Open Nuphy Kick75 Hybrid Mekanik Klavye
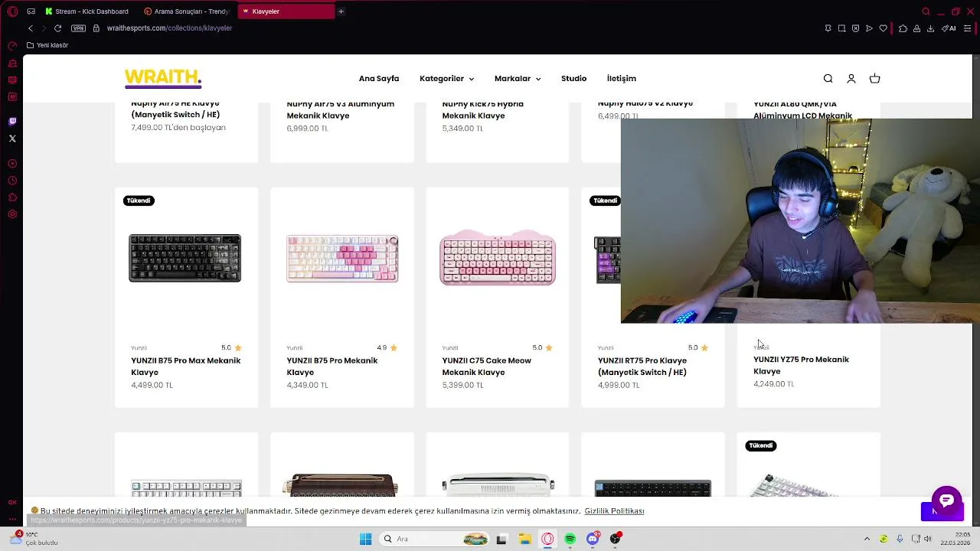980x551 pixels. click(x=483, y=109)
